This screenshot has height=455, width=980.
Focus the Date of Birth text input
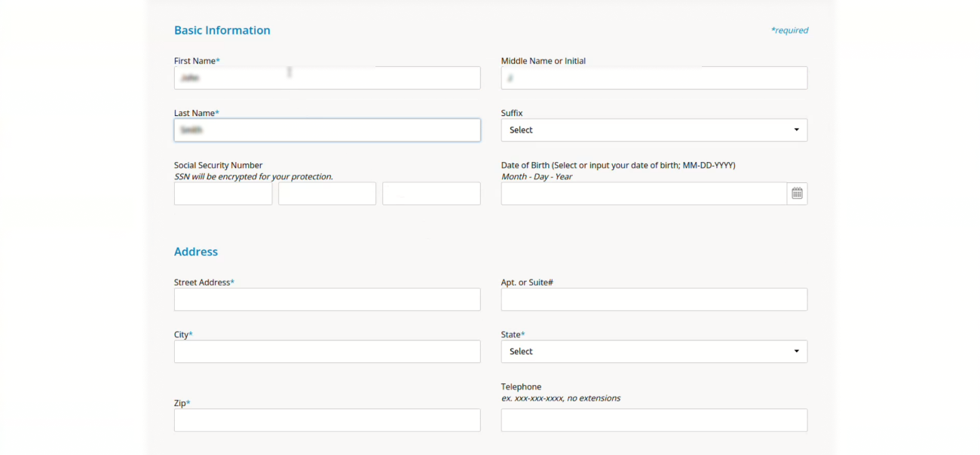pyautogui.click(x=644, y=194)
